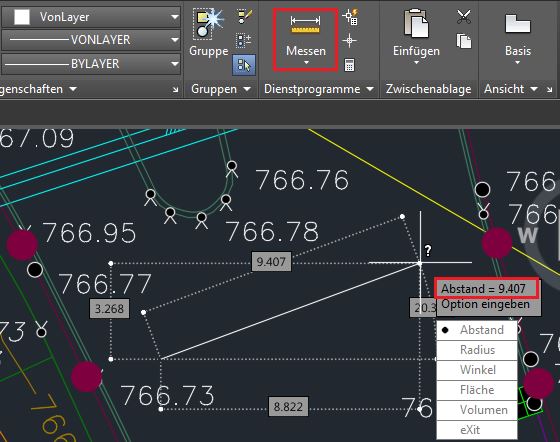Viewport: 560px width, 442px height.
Task: Click the Einfügen paste icon
Action: pyautogui.click(x=416, y=24)
